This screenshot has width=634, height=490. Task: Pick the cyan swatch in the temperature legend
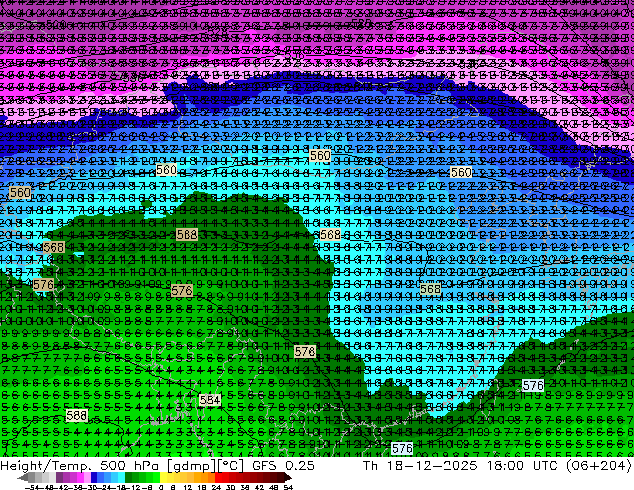click(122, 478)
